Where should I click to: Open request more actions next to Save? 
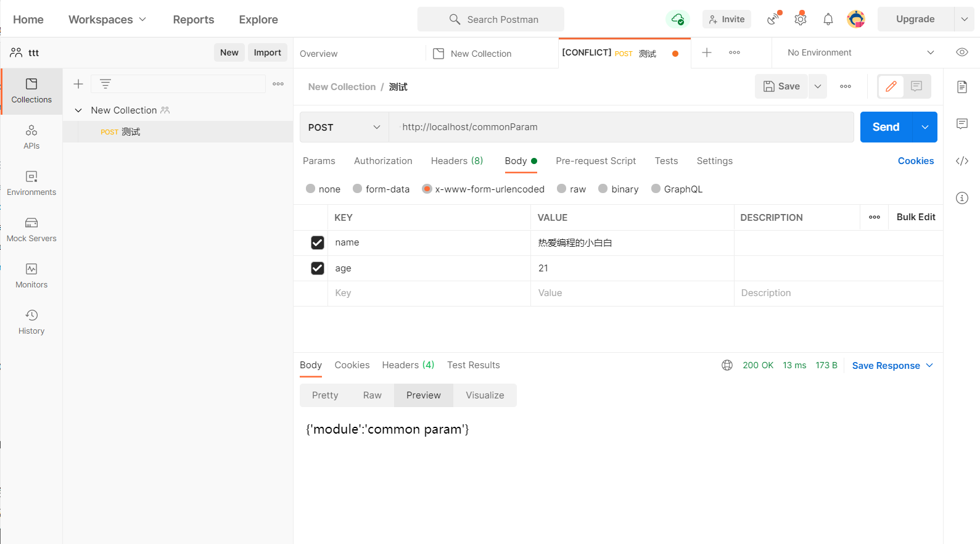tap(846, 86)
